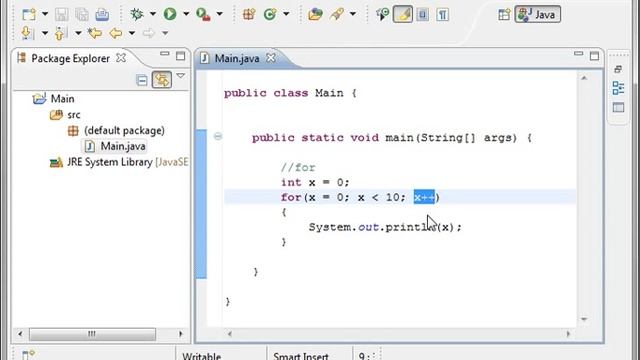Click the '//for' comment line
This screenshot has width=640, height=360.
(298, 167)
